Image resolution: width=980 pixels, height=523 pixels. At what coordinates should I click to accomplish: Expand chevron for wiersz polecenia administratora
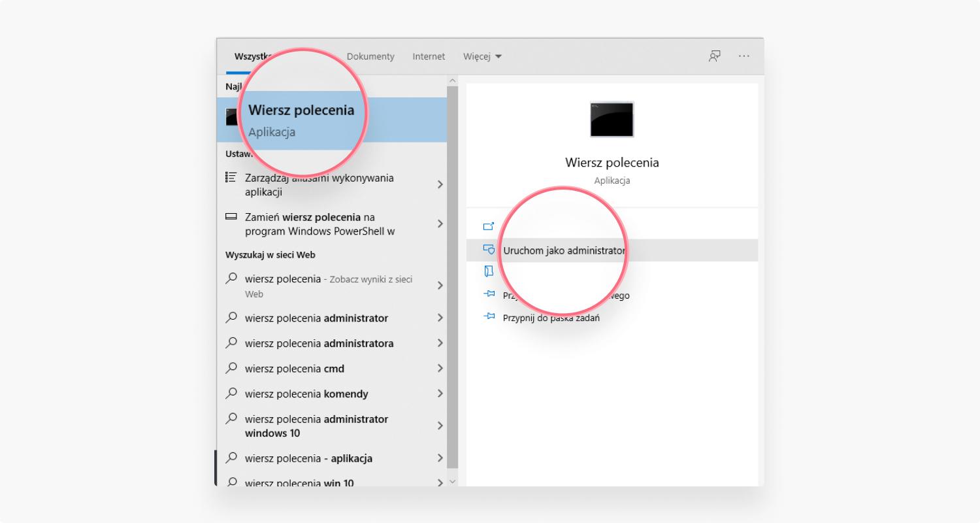point(440,343)
